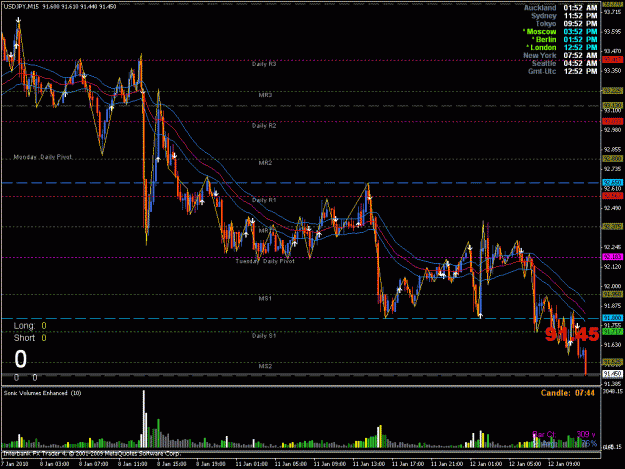Click the Tokyo 09:52 PM clock entry
Screen dimensions: 625x469
click(x=566, y=24)
